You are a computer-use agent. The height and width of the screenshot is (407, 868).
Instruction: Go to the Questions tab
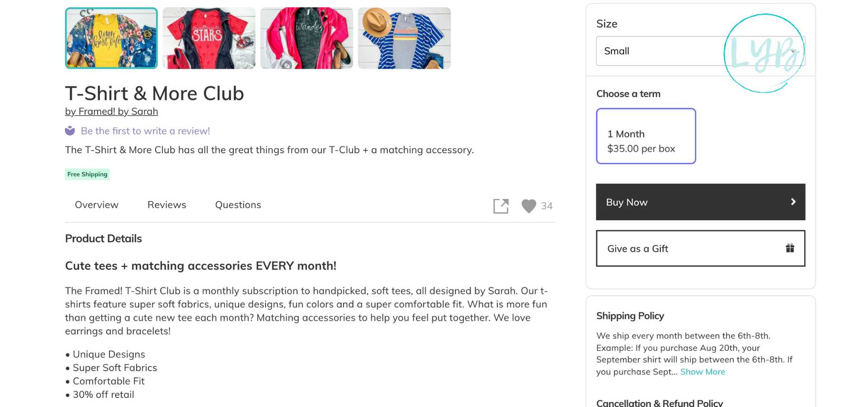click(238, 205)
